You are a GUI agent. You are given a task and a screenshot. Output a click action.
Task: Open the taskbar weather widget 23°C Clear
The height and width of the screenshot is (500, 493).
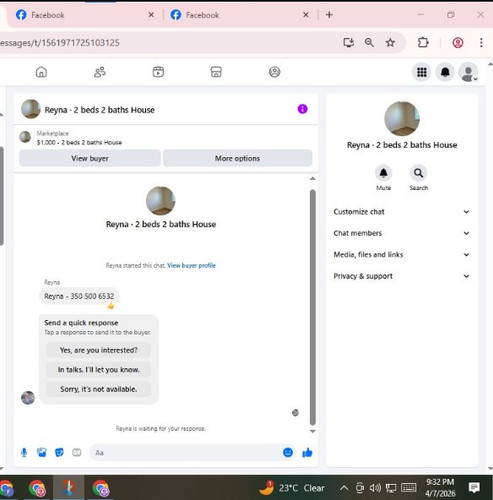click(x=292, y=488)
